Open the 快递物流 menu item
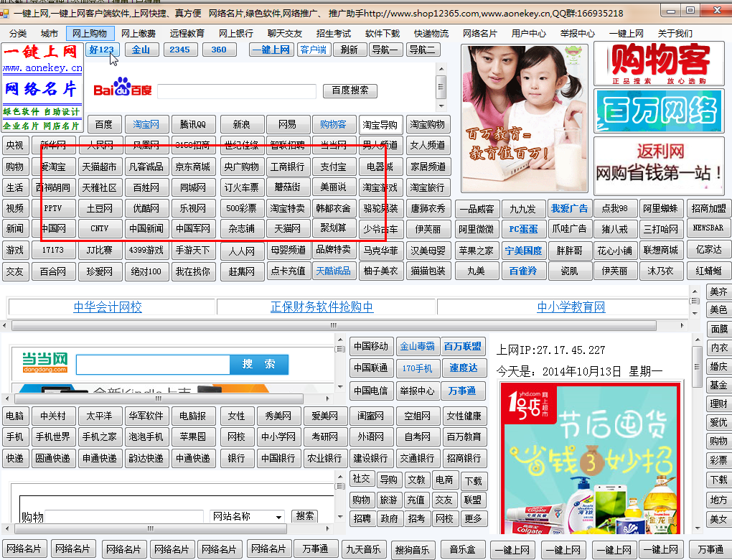The image size is (732, 560). [431, 33]
